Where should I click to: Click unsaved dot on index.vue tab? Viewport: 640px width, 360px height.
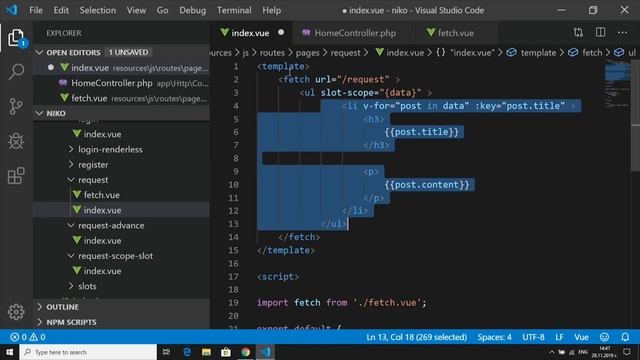click(x=281, y=32)
